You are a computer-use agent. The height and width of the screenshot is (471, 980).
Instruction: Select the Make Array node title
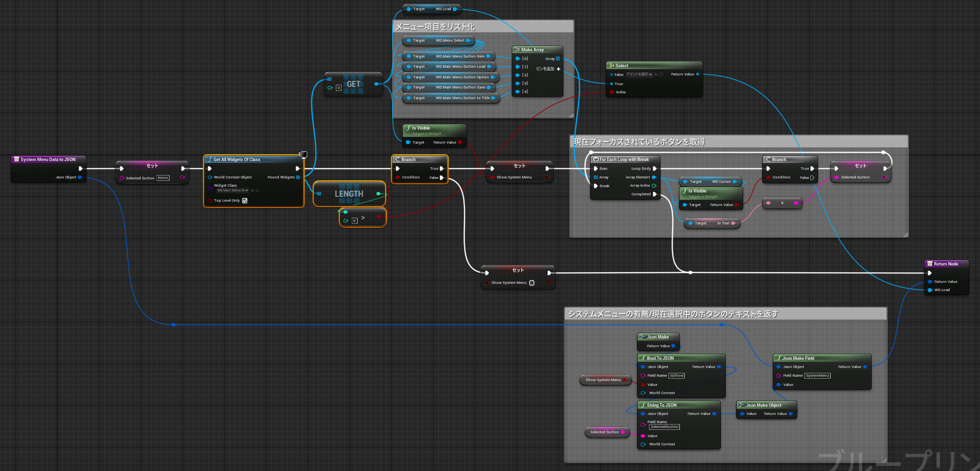tap(533, 50)
